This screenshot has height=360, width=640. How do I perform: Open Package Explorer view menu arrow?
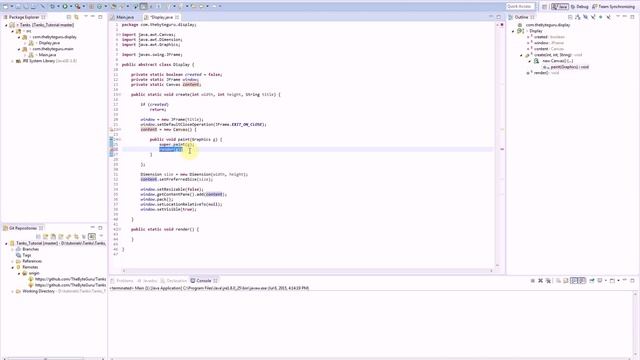tap(86, 16)
